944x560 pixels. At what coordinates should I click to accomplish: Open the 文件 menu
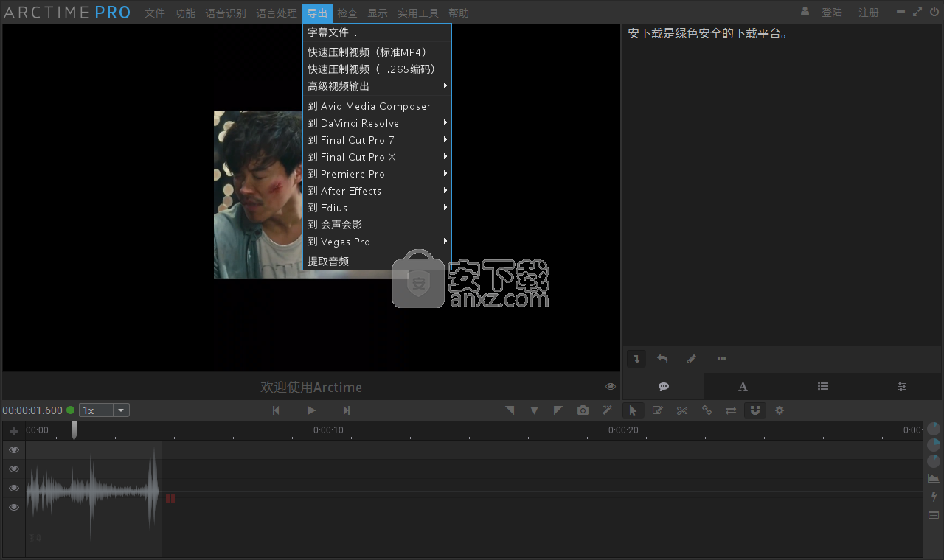tap(155, 13)
